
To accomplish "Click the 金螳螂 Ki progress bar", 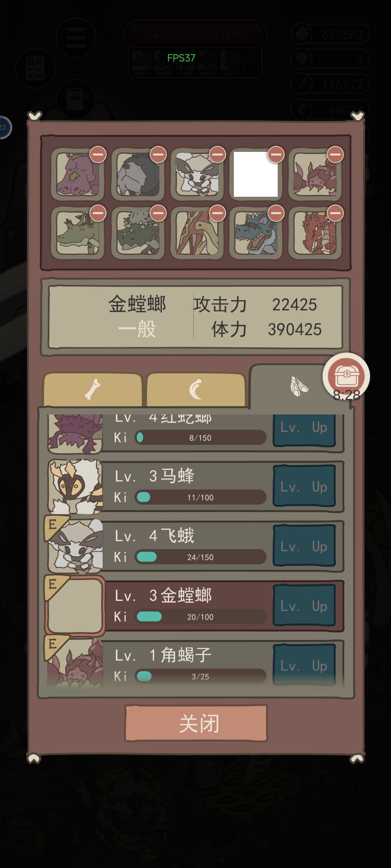I will point(201,616).
